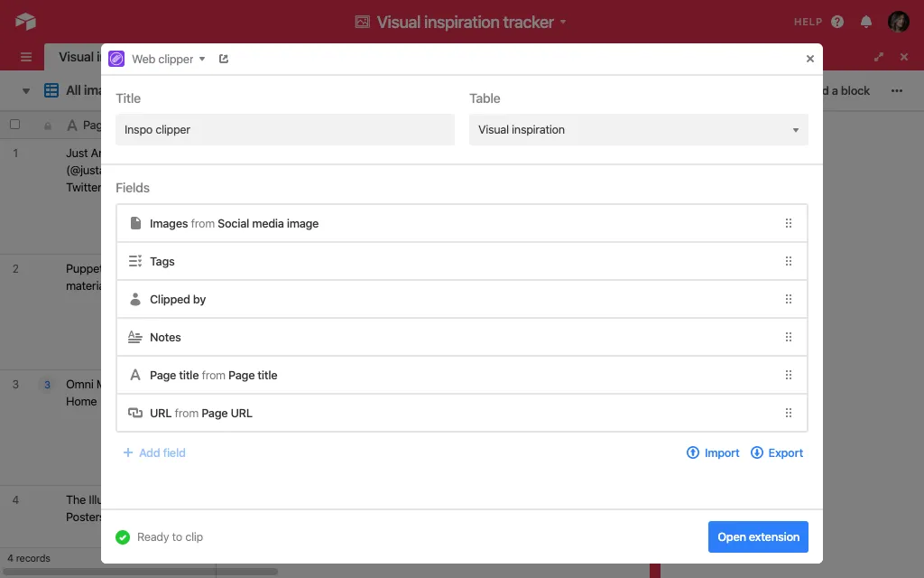Click the Export link
The image size is (924, 578).
tap(777, 452)
